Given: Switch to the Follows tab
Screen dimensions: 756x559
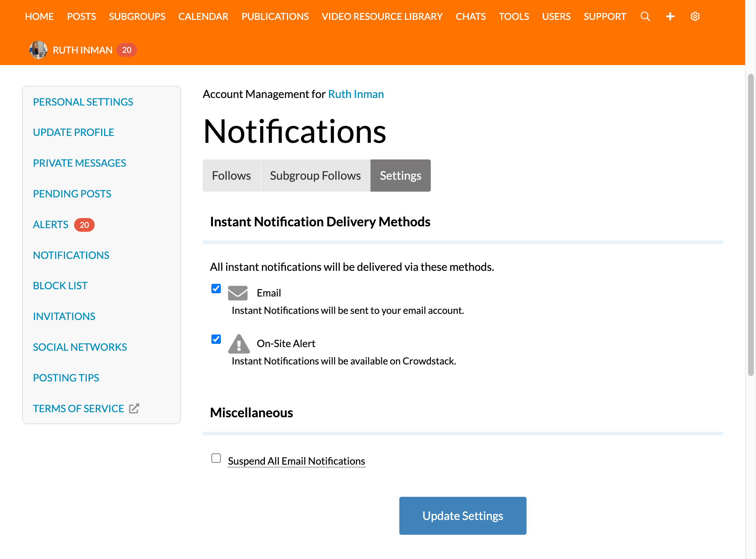Looking at the screenshot, I should [x=231, y=175].
